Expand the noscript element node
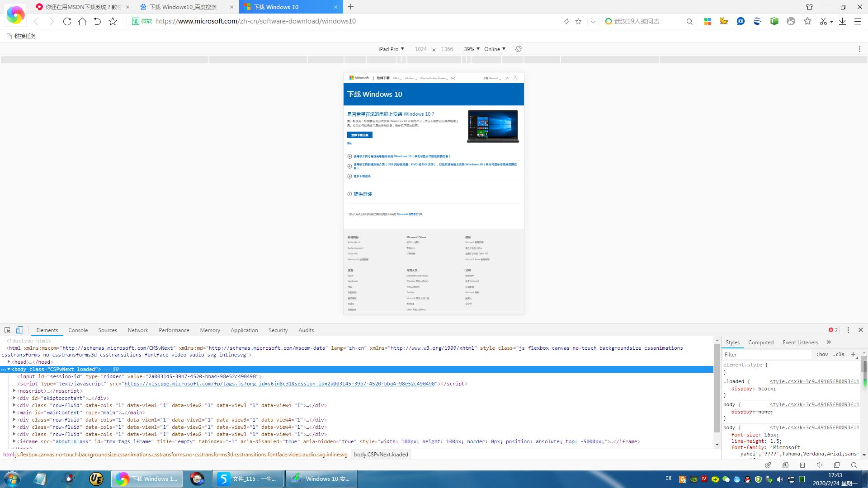 [x=14, y=391]
